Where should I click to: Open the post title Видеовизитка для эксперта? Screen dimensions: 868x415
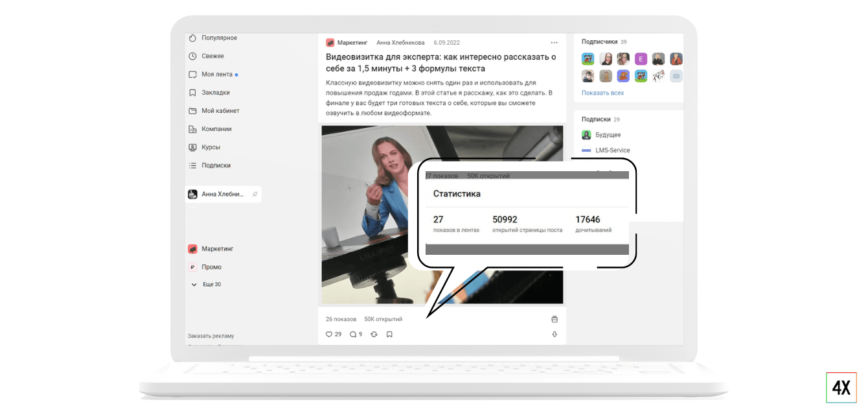click(x=440, y=62)
